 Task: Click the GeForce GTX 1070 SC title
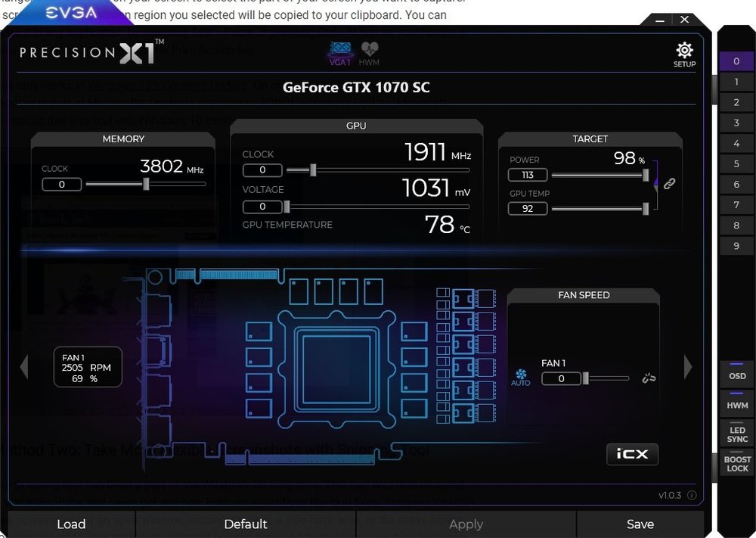[356, 87]
